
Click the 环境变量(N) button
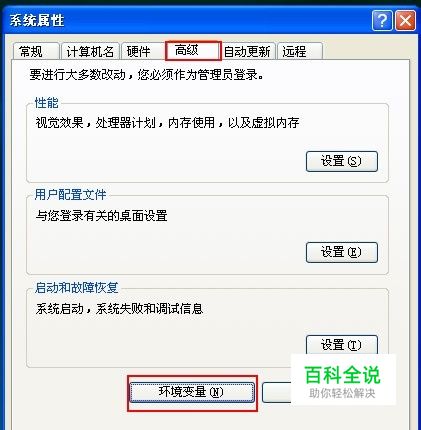tap(192, 392)
